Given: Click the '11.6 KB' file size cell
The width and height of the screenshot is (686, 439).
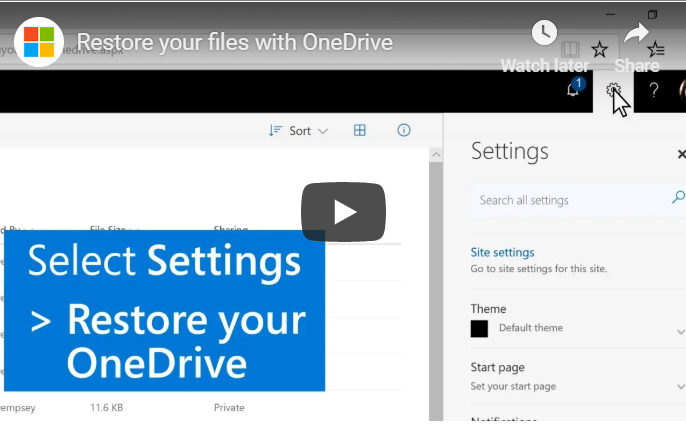Looking at the screenshot, I should tap(106, 407).
